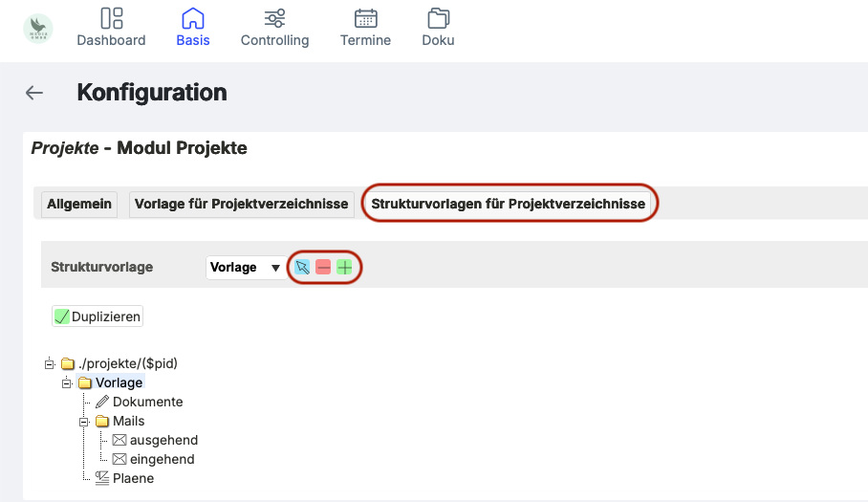Click the Plaene tree entry
This screenshot has height=502, width=868.
(x=133, y=478)
